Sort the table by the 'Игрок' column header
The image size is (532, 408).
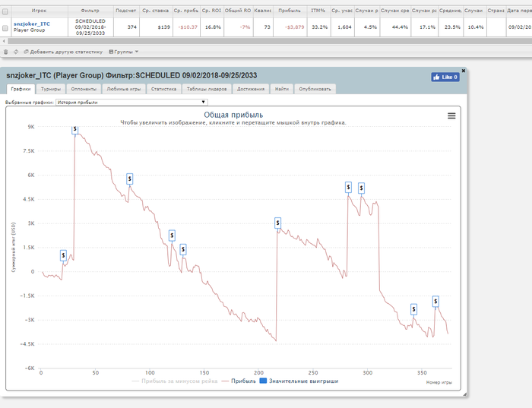[x=39, y=11]
